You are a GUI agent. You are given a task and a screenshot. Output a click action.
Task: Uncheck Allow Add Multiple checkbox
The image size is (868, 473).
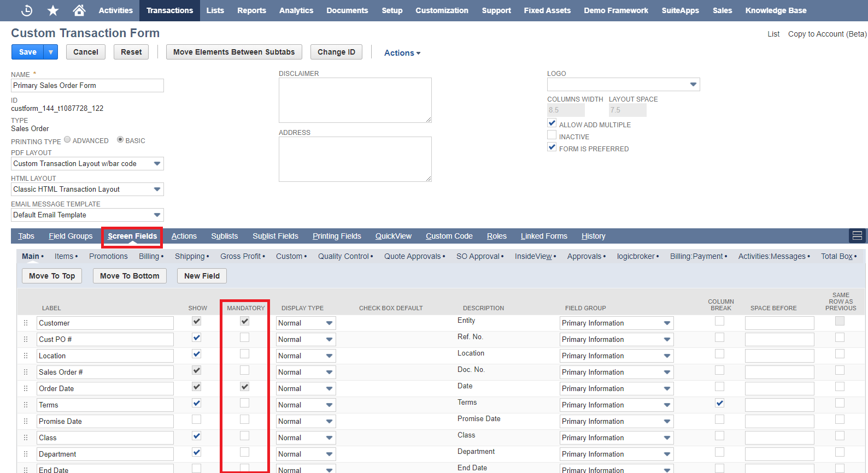tap(552, 123)
